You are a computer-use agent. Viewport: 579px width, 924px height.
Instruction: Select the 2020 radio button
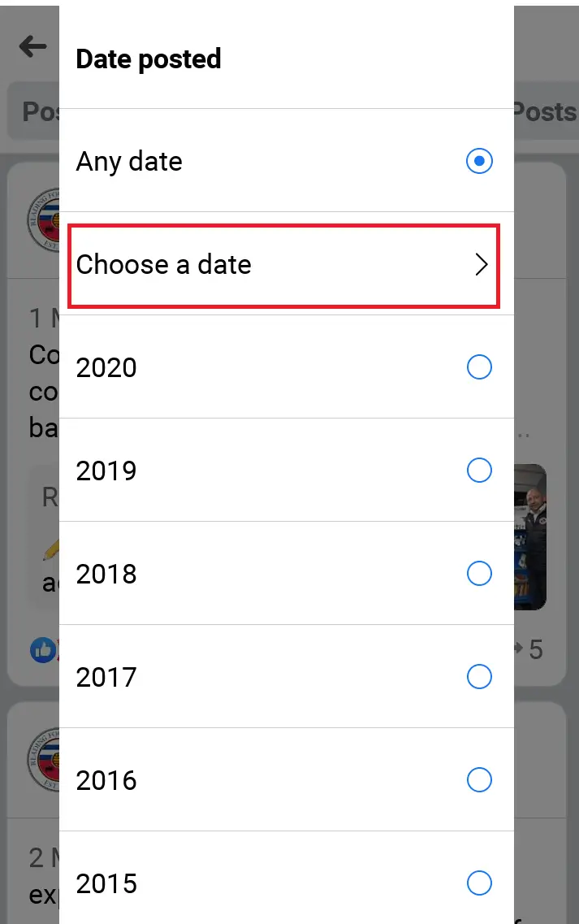pos(480,367)
